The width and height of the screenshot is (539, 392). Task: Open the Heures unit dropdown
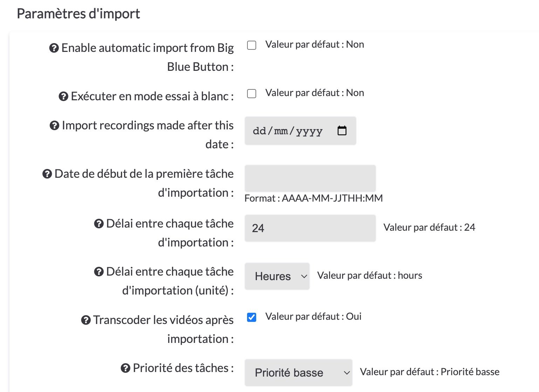pos(277,276)
